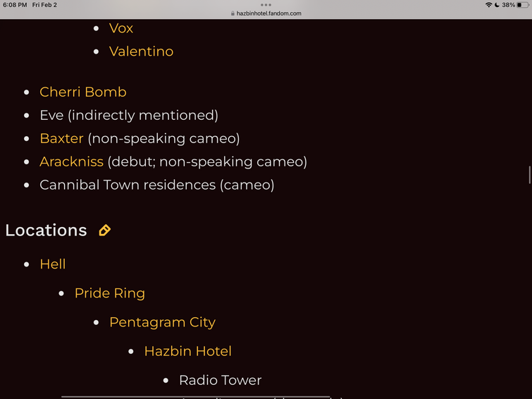This screenshot has height=399, width=532.
Task: Tap the 6:08 PM clock in status bar
Action: (x=15, y=5)
